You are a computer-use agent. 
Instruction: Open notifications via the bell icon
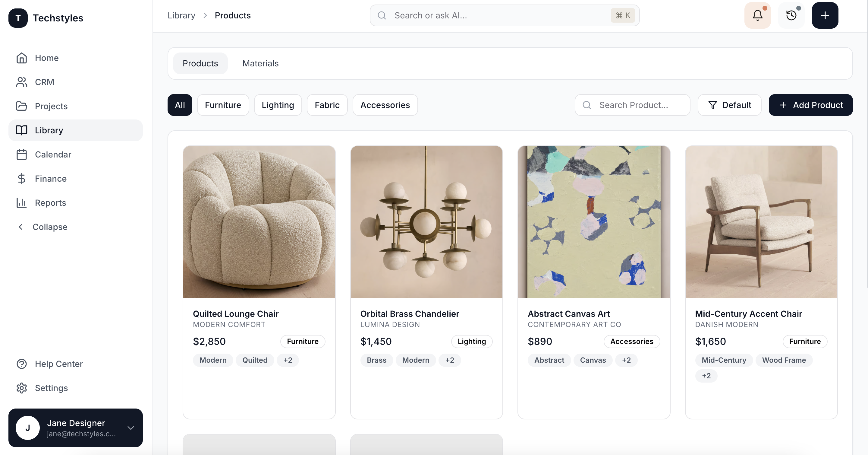pos(757,15)
